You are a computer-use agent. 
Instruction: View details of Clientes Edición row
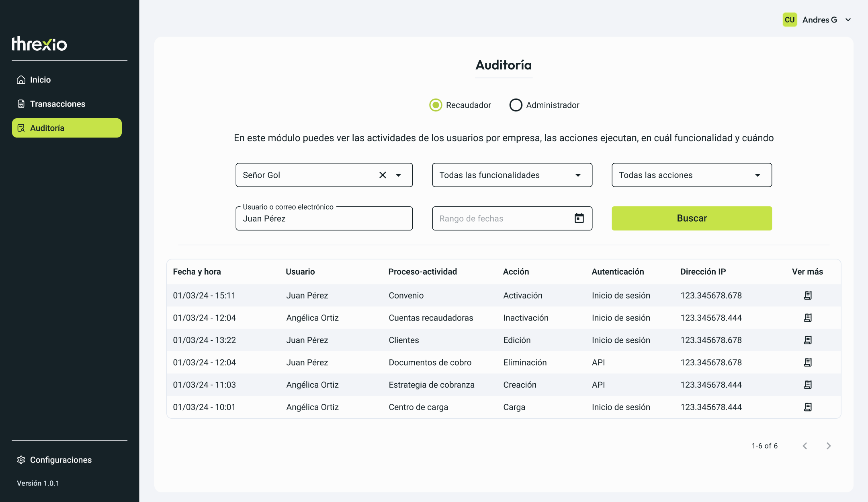point(808,340)
